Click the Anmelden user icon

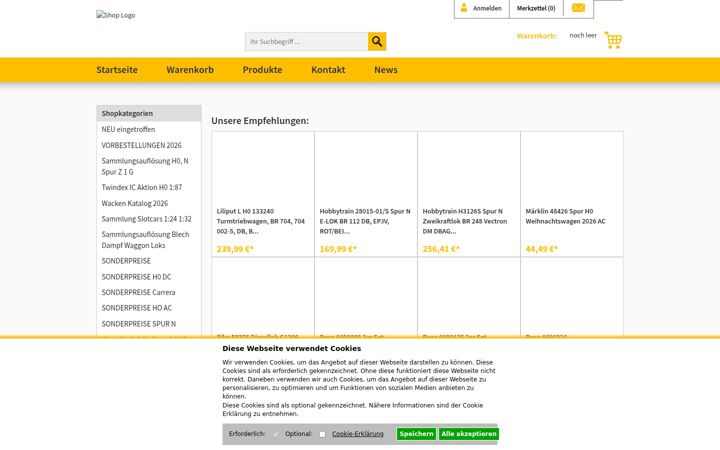pyautogui.click(x=464, y=8)
